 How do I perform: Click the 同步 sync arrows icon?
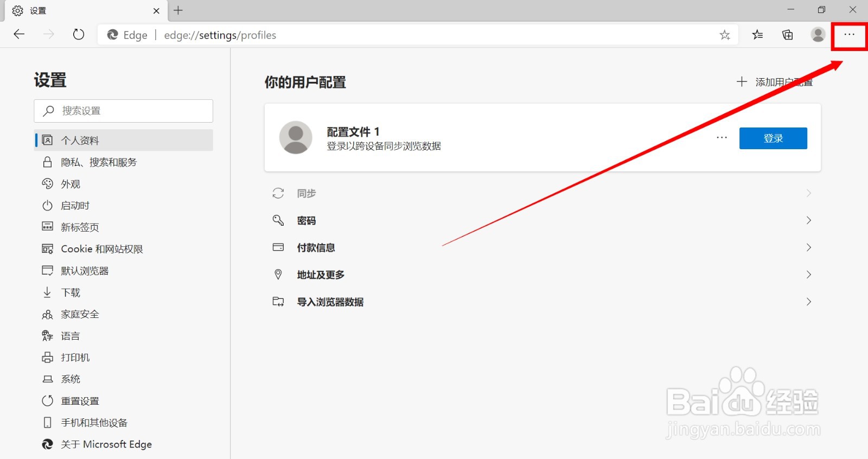coord(278,193)
